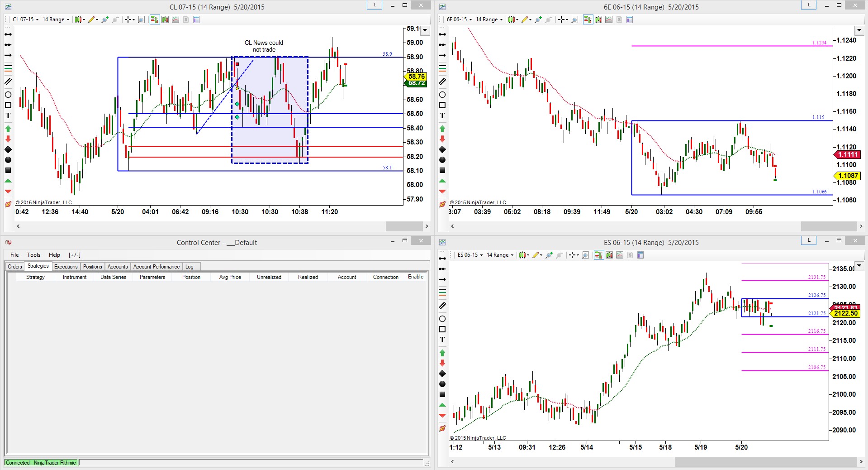Select the Line drawing tool in CL chart
This screenshot has width=868, height=470.
click(8, 34)
